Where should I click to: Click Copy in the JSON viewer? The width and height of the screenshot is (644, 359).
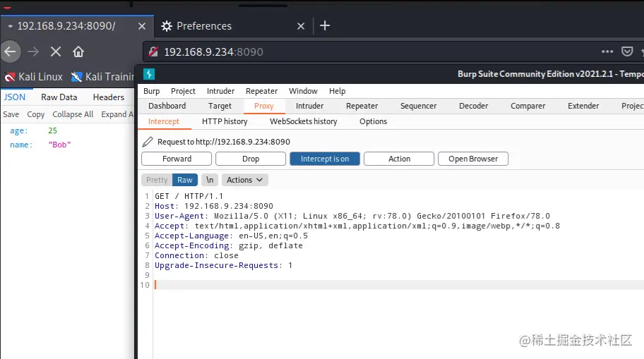pyautogui.click(x=36, y=114)
